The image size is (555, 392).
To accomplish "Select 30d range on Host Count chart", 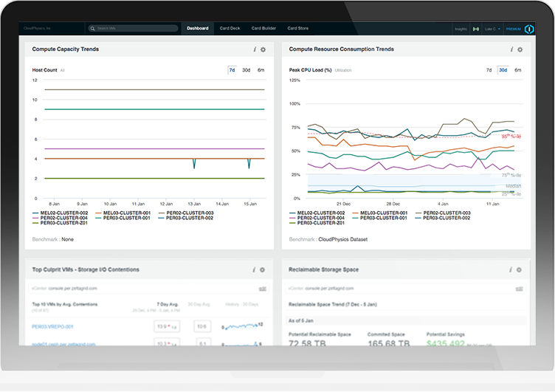I will 247,70.
